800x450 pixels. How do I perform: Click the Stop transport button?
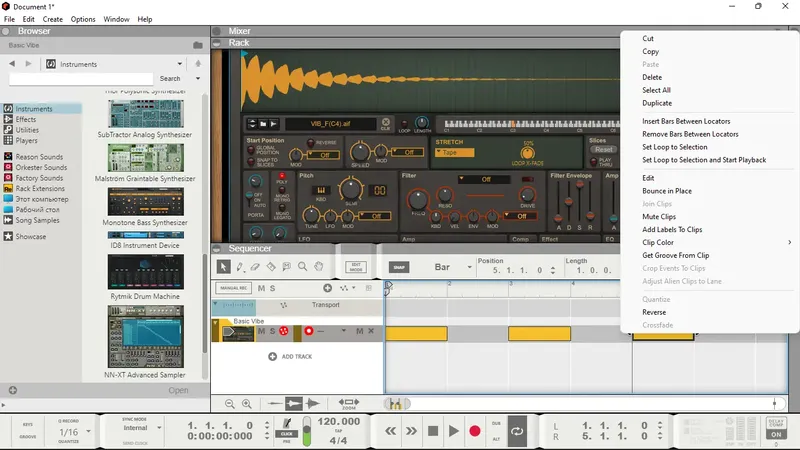point(433,431)
